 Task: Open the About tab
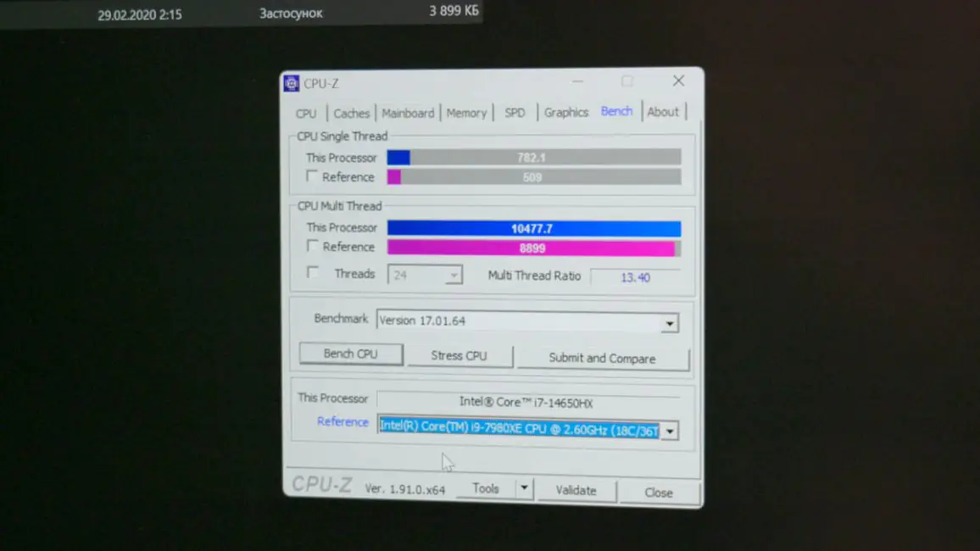coord(662,112)
